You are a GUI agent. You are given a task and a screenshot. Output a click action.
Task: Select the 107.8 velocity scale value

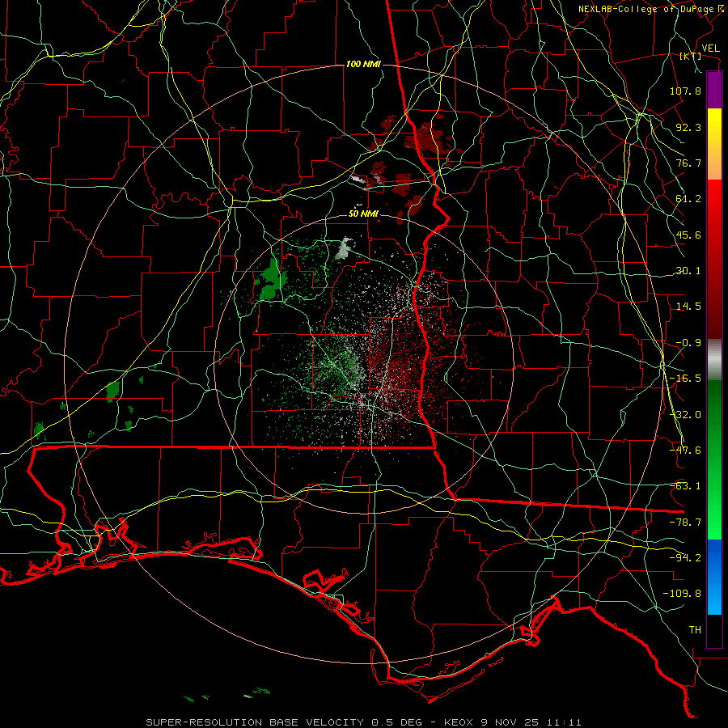click(685, 91)
